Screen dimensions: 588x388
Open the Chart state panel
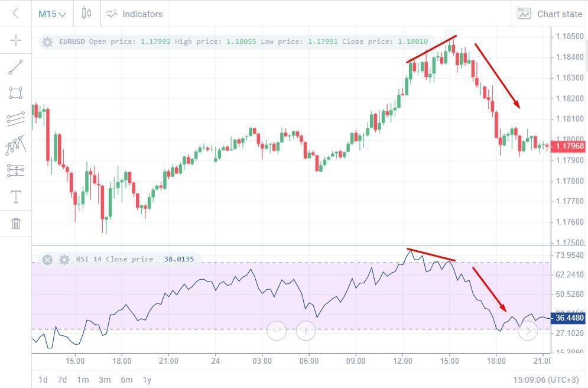(550, 14)
